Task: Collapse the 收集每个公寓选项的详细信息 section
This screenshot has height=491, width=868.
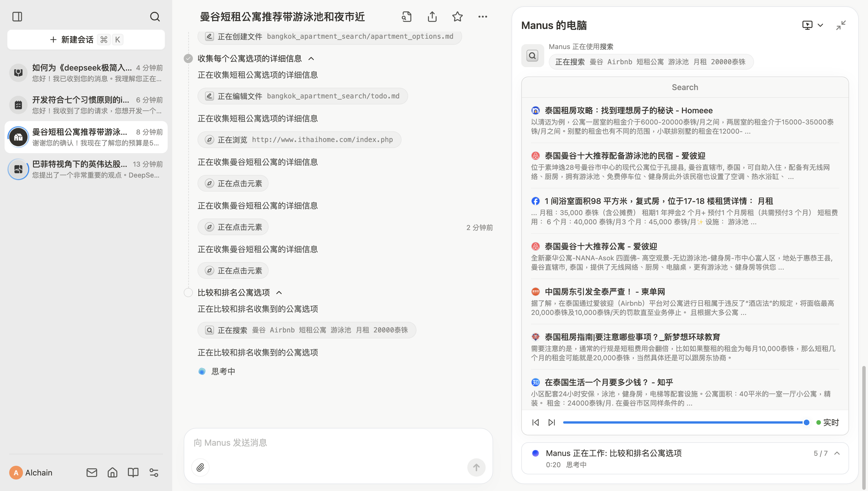Action: tap(311, 59)
